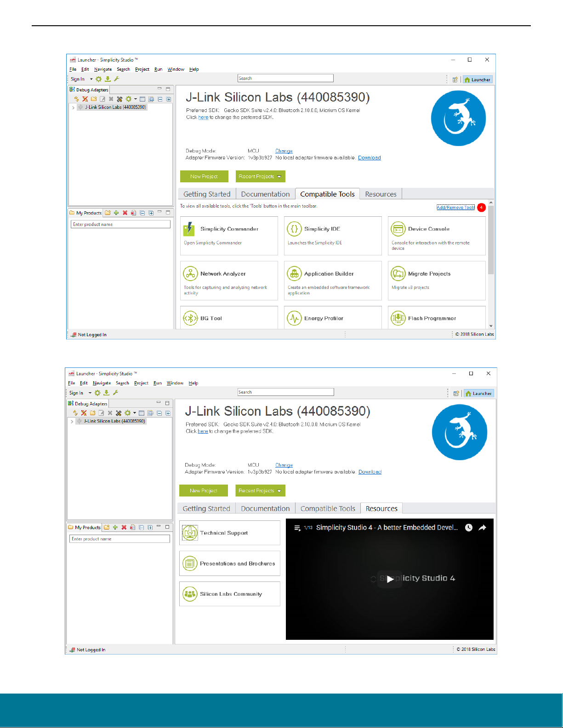The width and height of the screenshot is (563, 728).
Task: Click the Watch Later clock icon on the video
Action: click(469, 528)
